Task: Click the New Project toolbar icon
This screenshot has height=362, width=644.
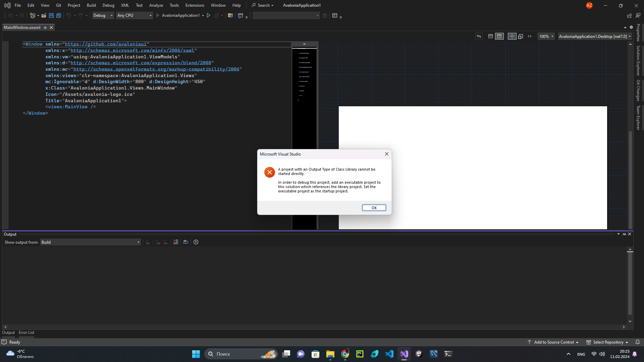Action: click(33, 15)
